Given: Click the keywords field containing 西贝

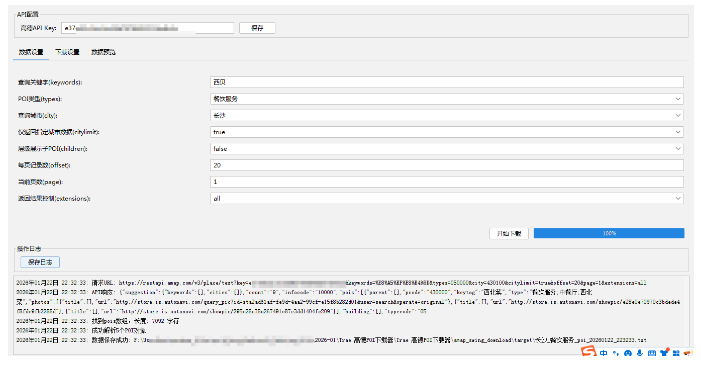Looking at the screenshot, I should [447, 82].
